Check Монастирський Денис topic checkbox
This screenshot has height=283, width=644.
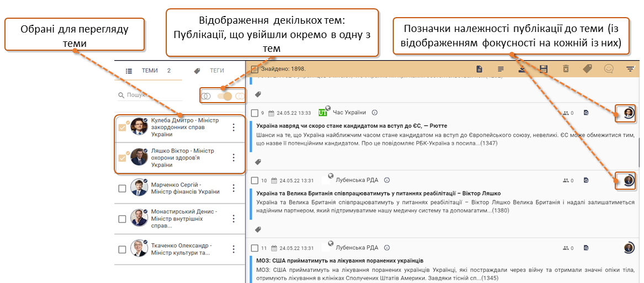pos(122,219)
